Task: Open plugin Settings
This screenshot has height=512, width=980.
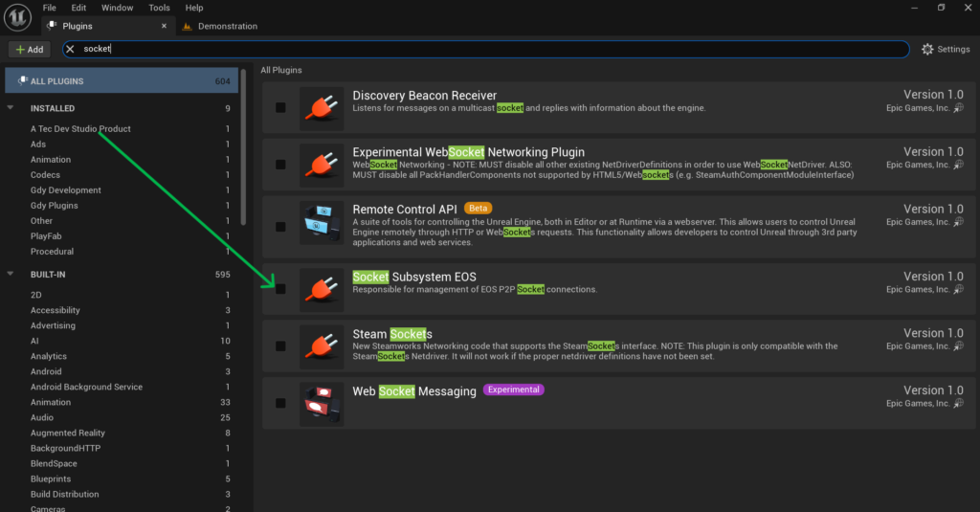Action: click(947, 50)
